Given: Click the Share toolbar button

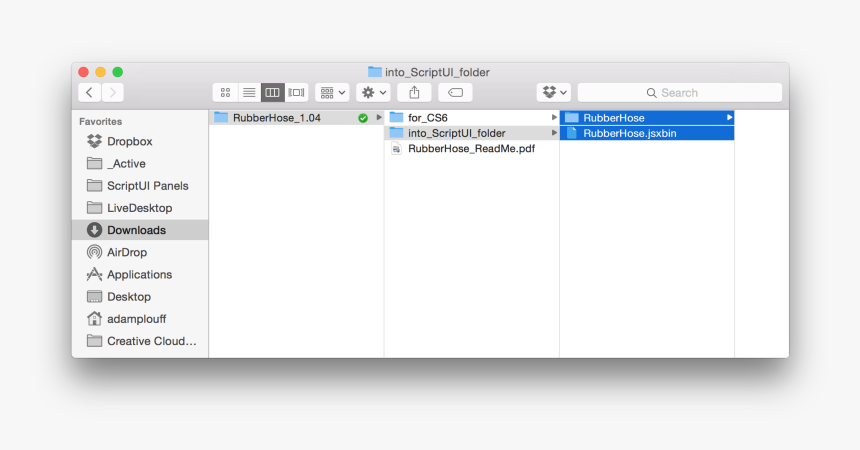Looking at the screenshot, I should (414, 93).
